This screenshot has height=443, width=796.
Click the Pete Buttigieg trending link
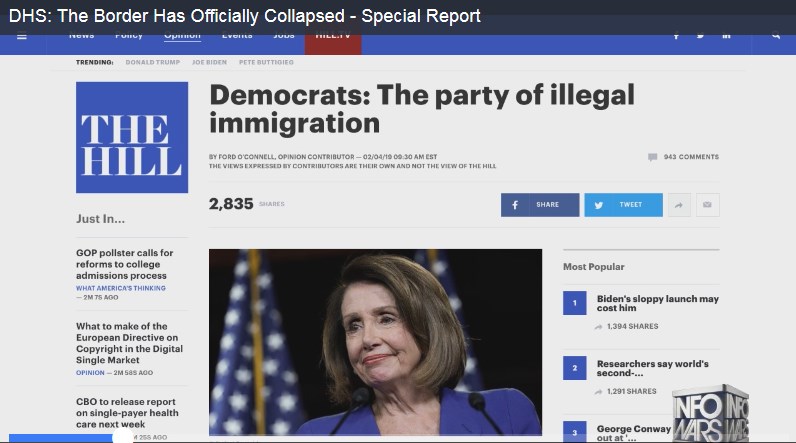(x=266, y=62)
